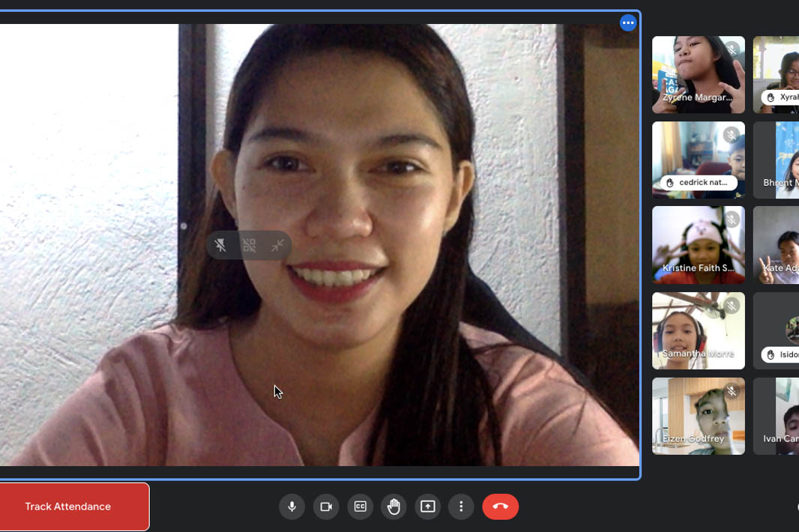Select the Kate Ad participant tile
This screenshot has height=532, width=799.
(x=776, y=245)
